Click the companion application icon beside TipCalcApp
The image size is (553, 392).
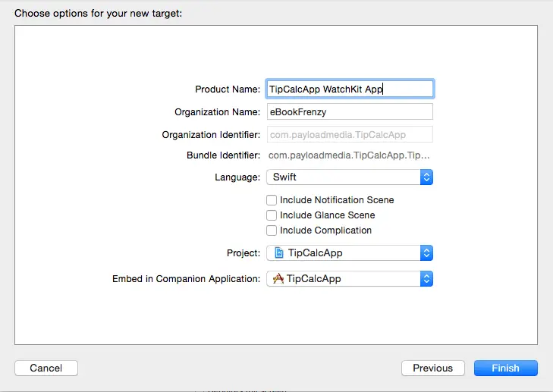coord(278,278)
